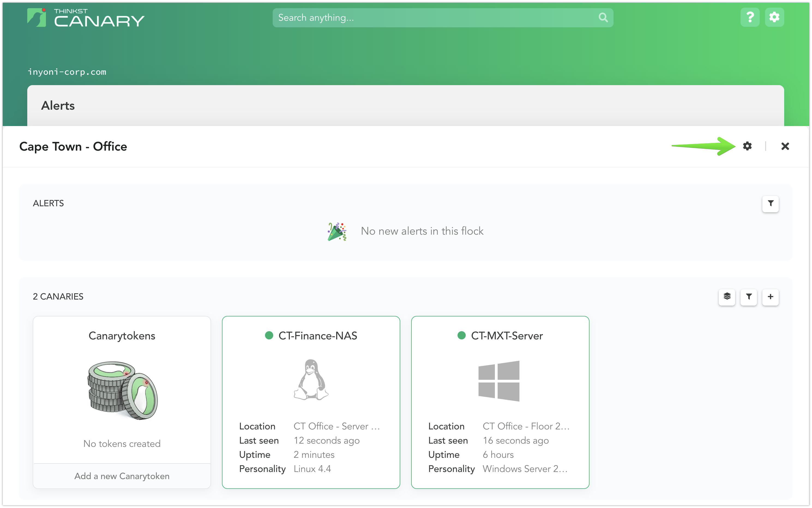Viewport: 812px width, 508px height.
Task: Click the party popper alerts icon
Action: click(x=337, y=231)
